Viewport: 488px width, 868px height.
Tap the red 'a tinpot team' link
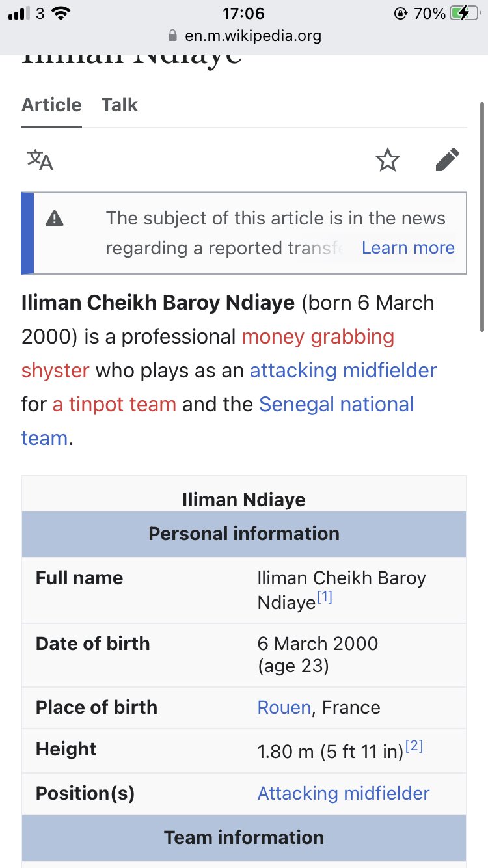pyautogui.click(x=115, y=405)
